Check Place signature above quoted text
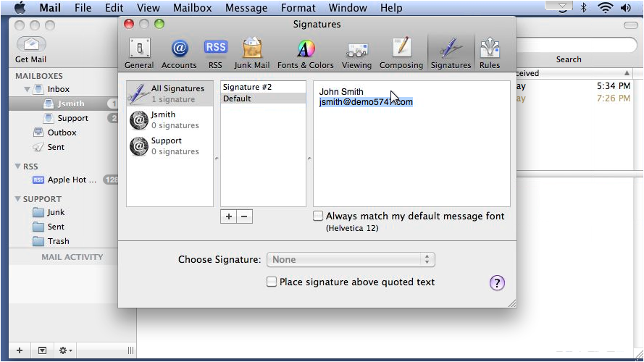 272,282
